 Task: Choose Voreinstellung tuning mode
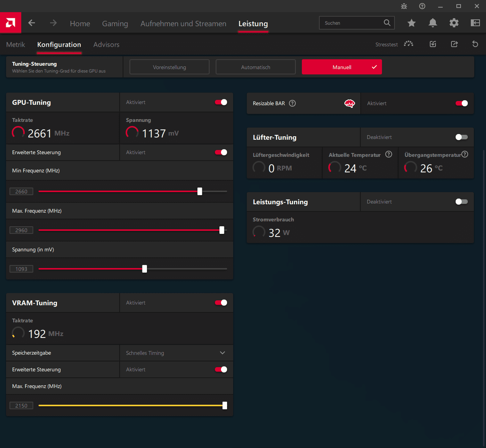pyautogui.click(x=169, y=67)
